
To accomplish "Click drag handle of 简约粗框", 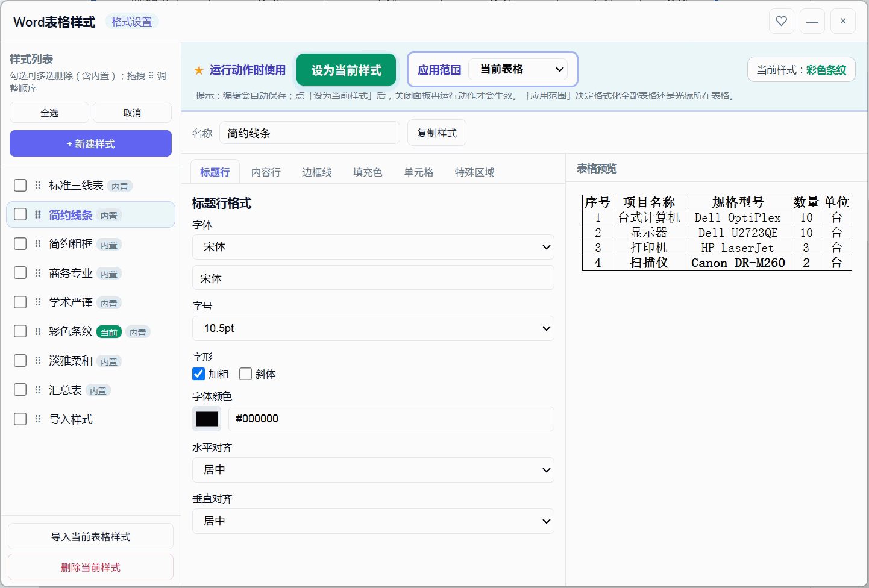I will pyautogui.click(x=38, y=244).
